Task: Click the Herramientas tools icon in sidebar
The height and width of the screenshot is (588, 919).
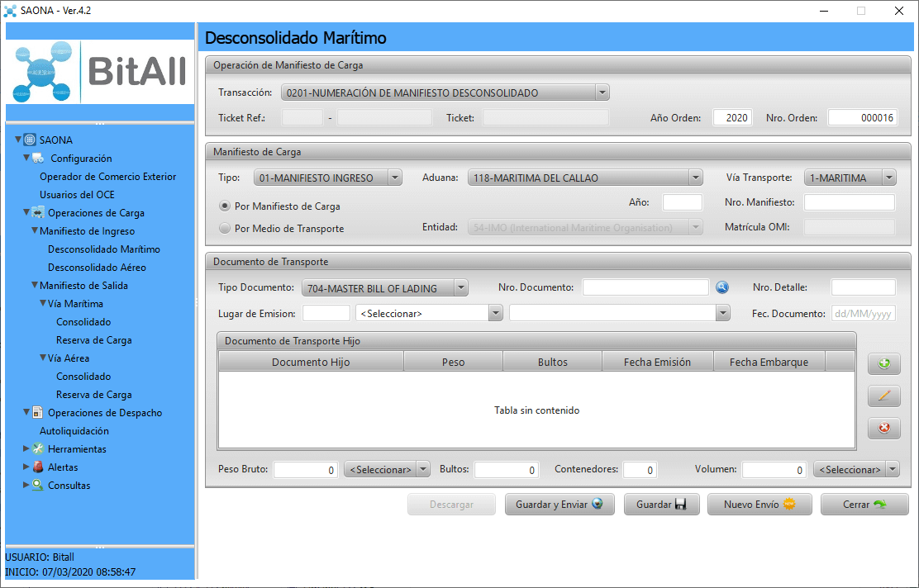Action: [38, 449]
